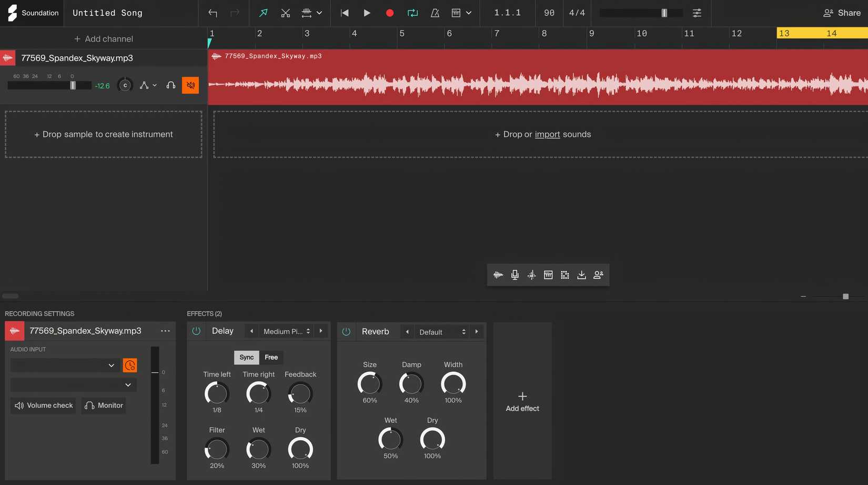Click Add effect
The image size is (868, 485).
tap(522, 401)
